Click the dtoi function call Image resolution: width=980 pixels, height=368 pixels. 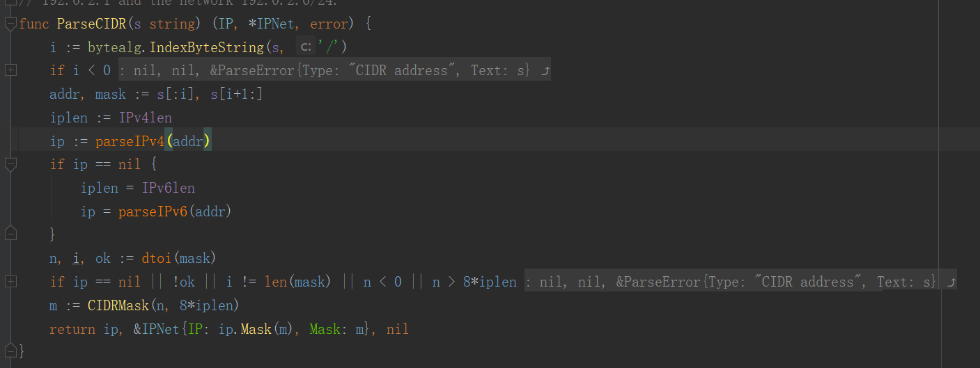click(157, 258)
